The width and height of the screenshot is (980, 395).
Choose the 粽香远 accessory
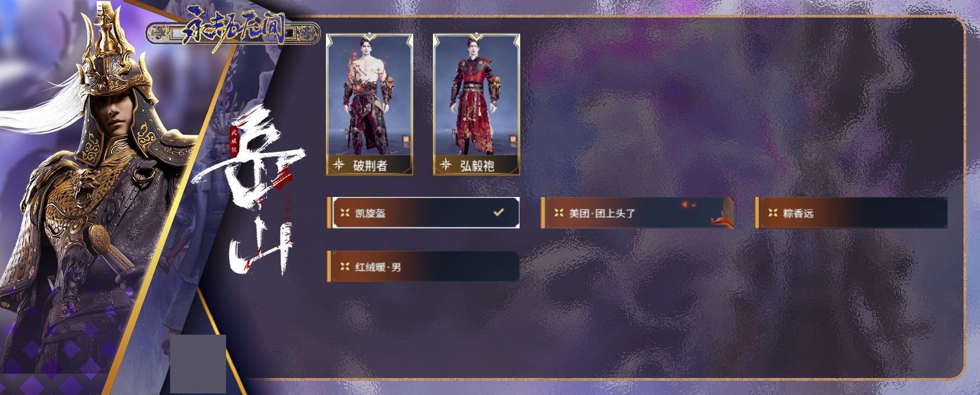tap(851, 212)
